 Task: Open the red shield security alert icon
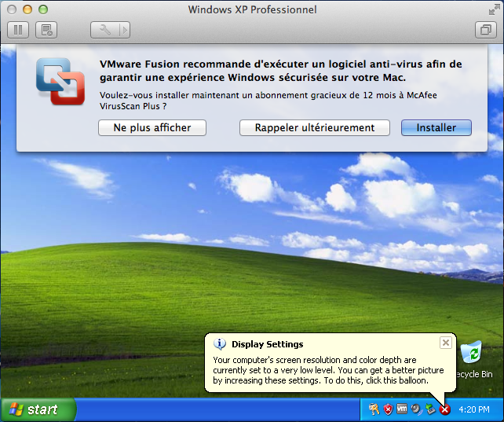(x=388, y=409)
